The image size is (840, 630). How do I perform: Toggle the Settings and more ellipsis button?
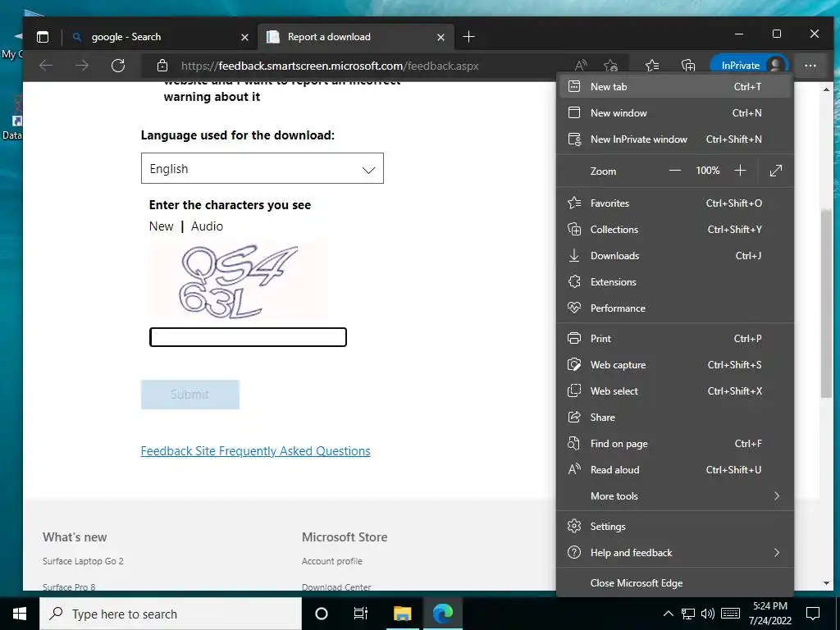[810, 66]
